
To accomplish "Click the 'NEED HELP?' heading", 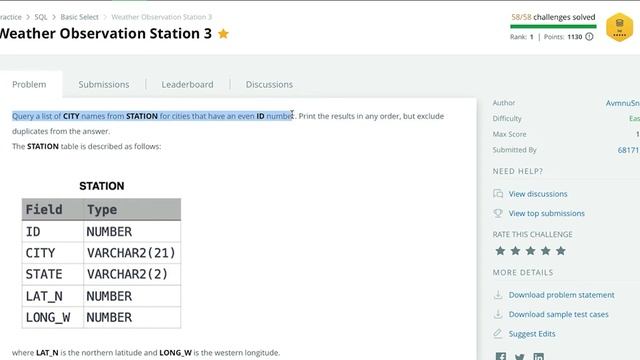I will (x=518, y=171).
